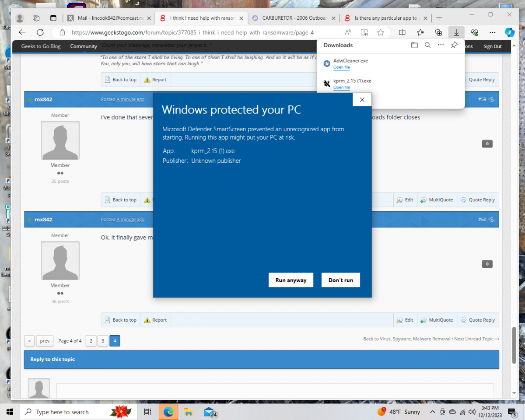
Task: Open Edge profile avatar icon
Action: click(x=20, y=18)
